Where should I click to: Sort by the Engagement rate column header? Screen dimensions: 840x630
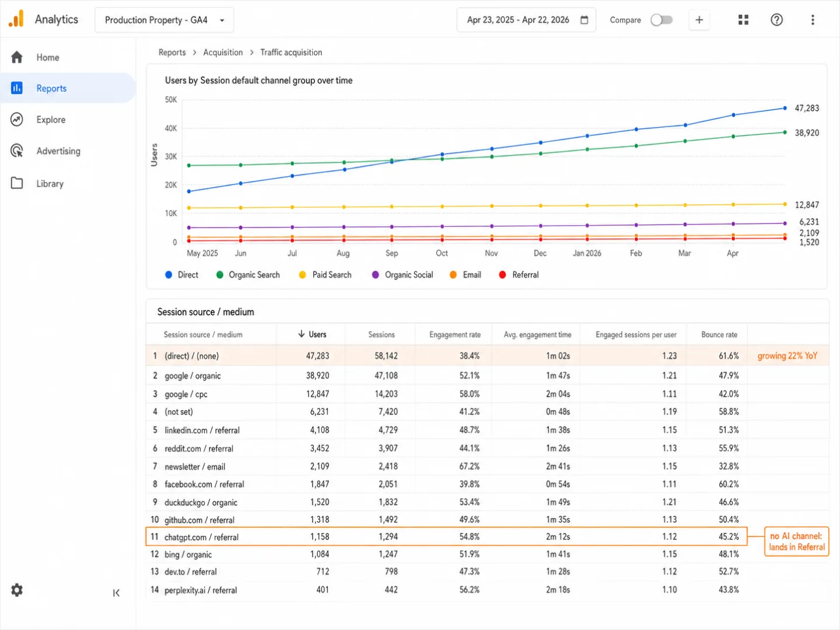[455, 334]
